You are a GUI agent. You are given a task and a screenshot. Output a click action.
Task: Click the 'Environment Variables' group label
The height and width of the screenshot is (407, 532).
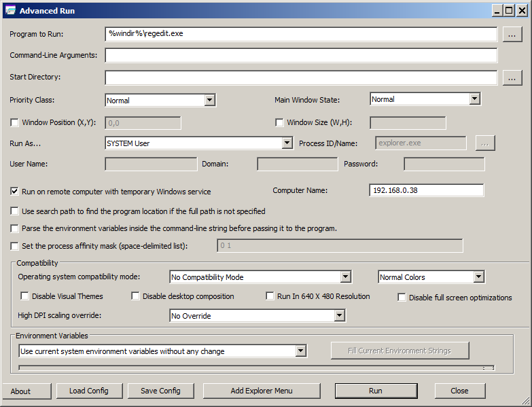pyautogui.click(x=52, y=336)
